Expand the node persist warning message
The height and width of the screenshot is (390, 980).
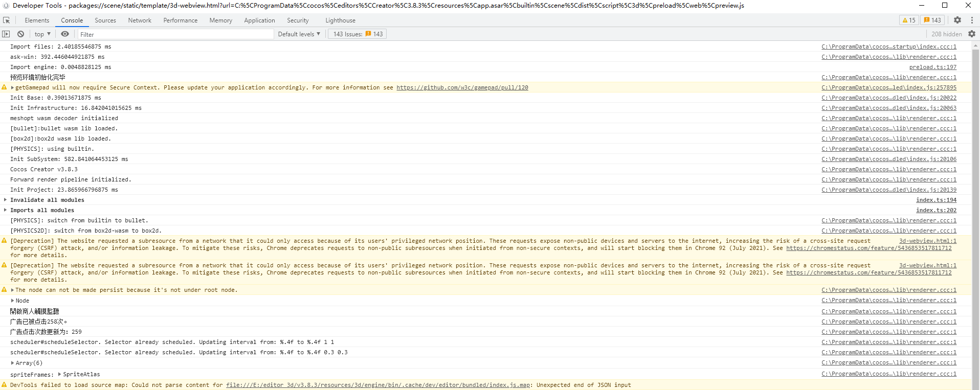[12, 290]
